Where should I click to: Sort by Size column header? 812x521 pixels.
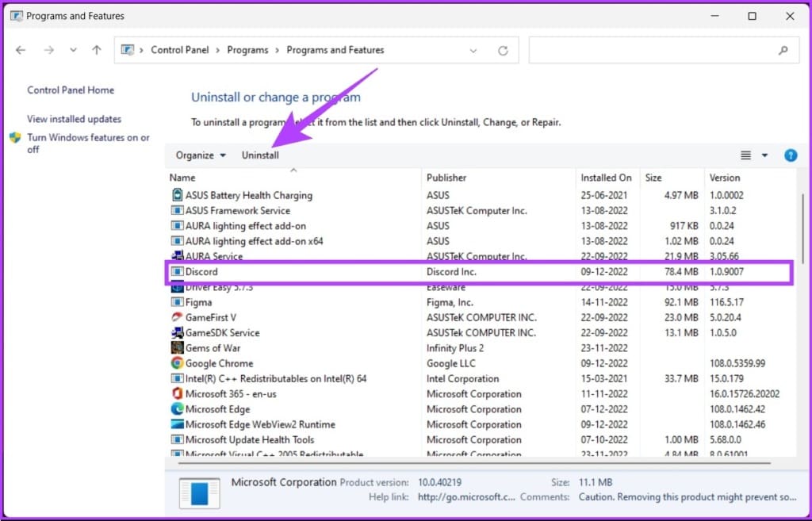pos(653,178)
